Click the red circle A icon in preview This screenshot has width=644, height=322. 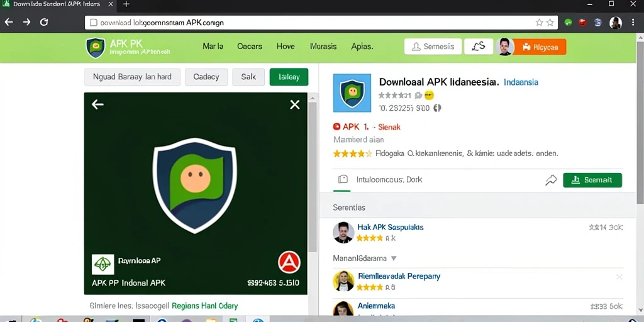(x=289, y=262)
